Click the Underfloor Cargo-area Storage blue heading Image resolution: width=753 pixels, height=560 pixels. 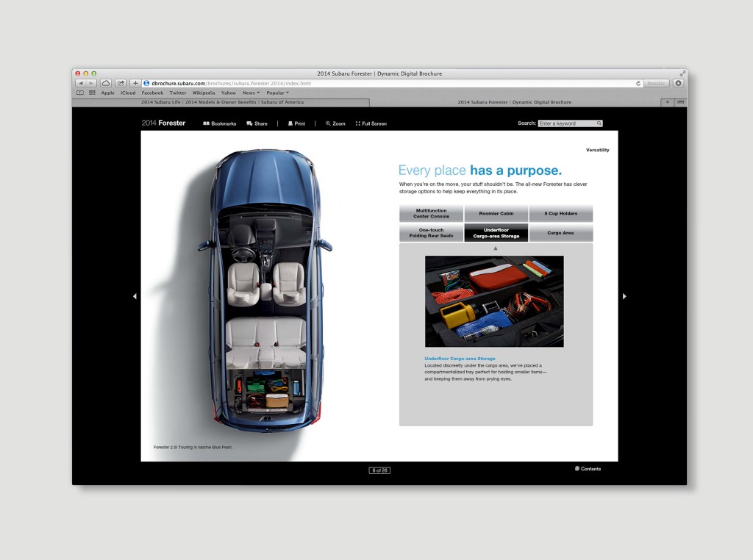point(460,359)
